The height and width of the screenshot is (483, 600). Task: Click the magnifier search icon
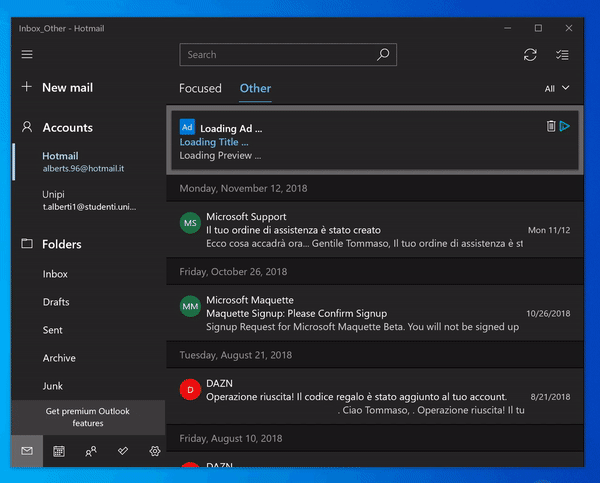pos(383,54)
